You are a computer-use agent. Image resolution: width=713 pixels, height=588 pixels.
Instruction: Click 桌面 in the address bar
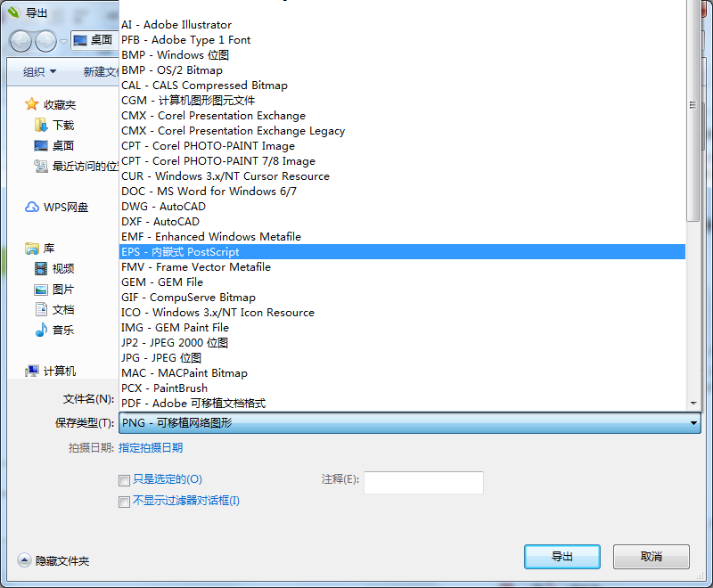[101, 40]
